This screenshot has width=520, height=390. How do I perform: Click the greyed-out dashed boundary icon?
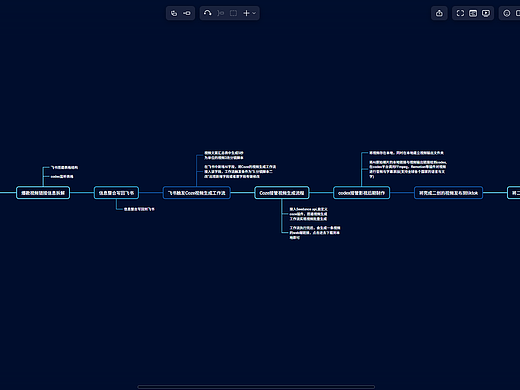tap(234, 13)
